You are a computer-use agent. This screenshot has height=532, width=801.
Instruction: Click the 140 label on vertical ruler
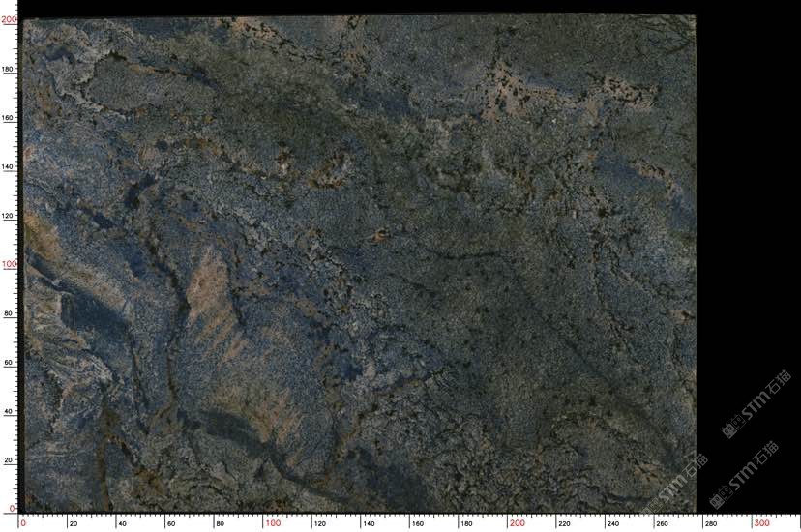coord(9,166)
